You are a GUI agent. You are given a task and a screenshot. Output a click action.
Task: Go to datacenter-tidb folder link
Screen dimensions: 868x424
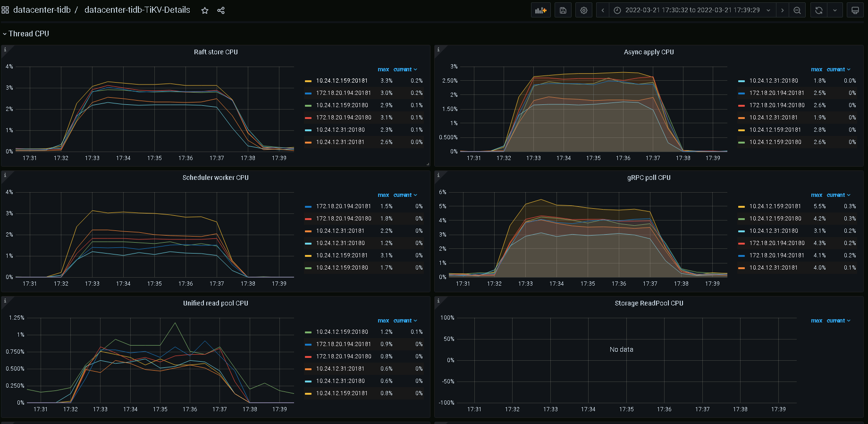[x=42, y=10]
